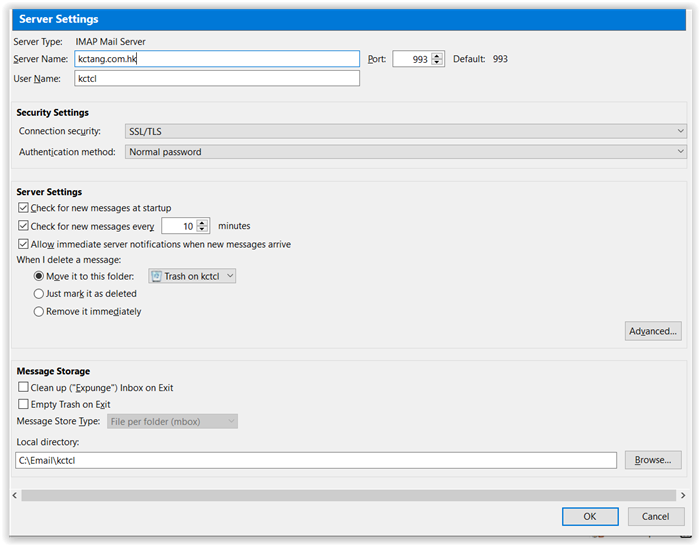Confirm settings with the OK button
The height and width of the screenshot is (546, 700).
pos(590,517)
